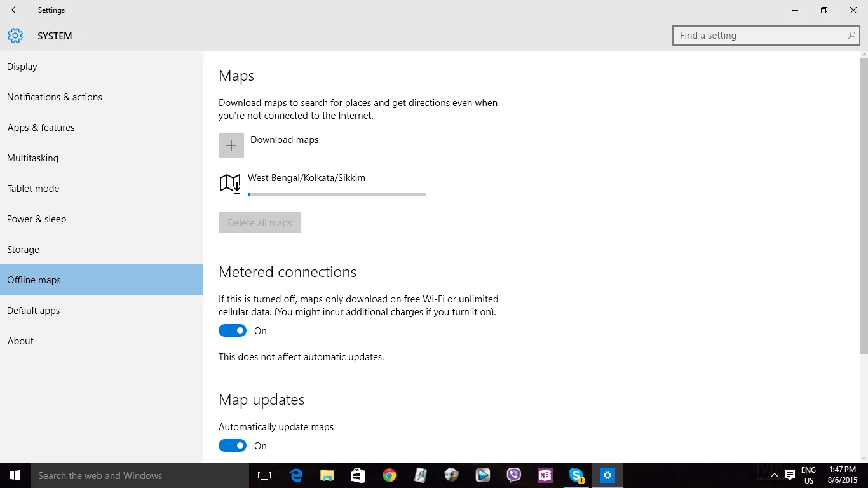Launch Microsoft Edge from the taskbar
This screenshot has height=488, width=868.
(296, 475)
